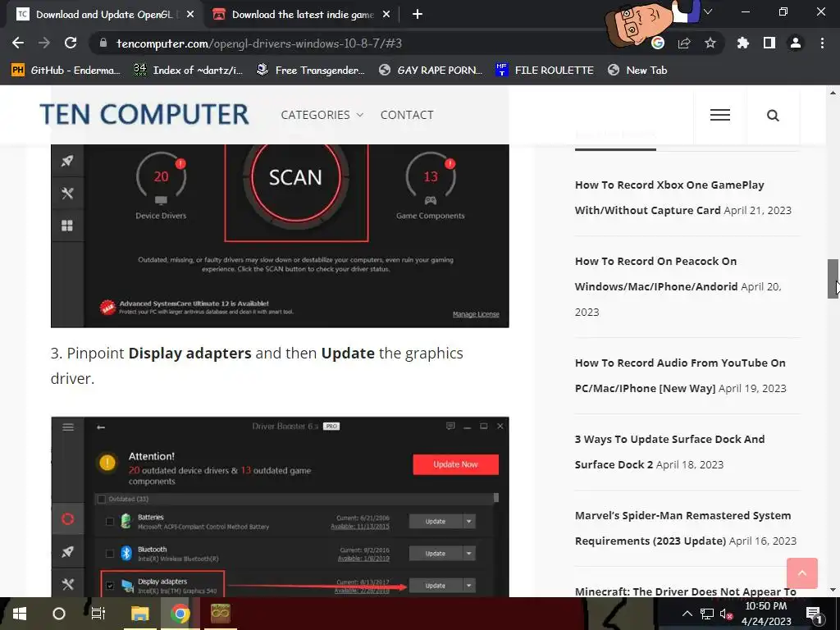Click the back arrow in Driver Booster window
This screenshot has width=840, height=630.
point(101,427)
